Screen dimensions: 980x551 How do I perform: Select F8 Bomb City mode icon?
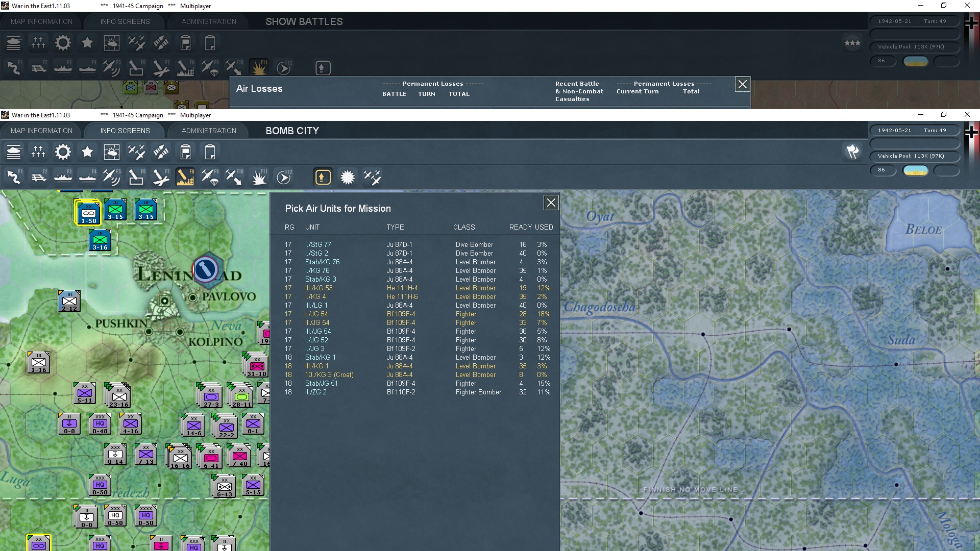tap(185, 177)
